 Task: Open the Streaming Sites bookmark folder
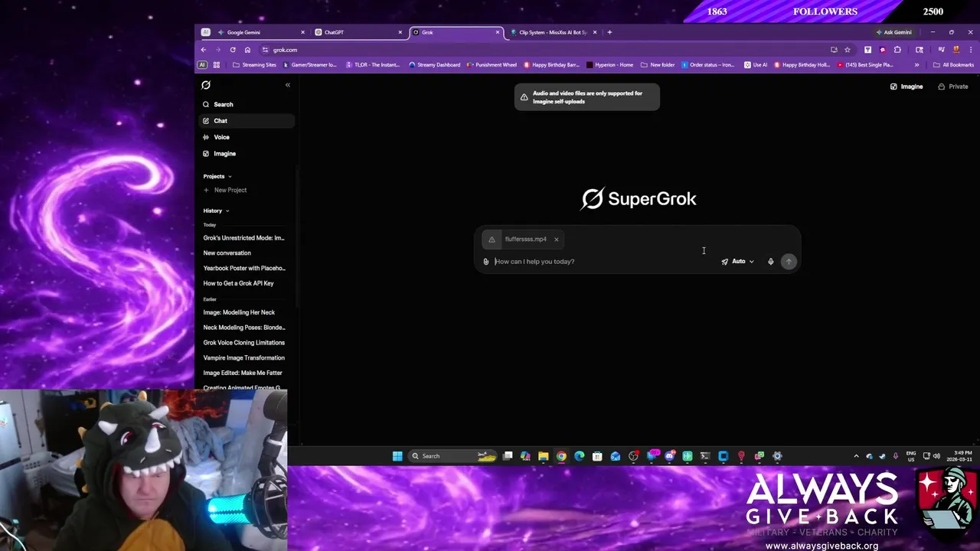(x=254, y=65)
